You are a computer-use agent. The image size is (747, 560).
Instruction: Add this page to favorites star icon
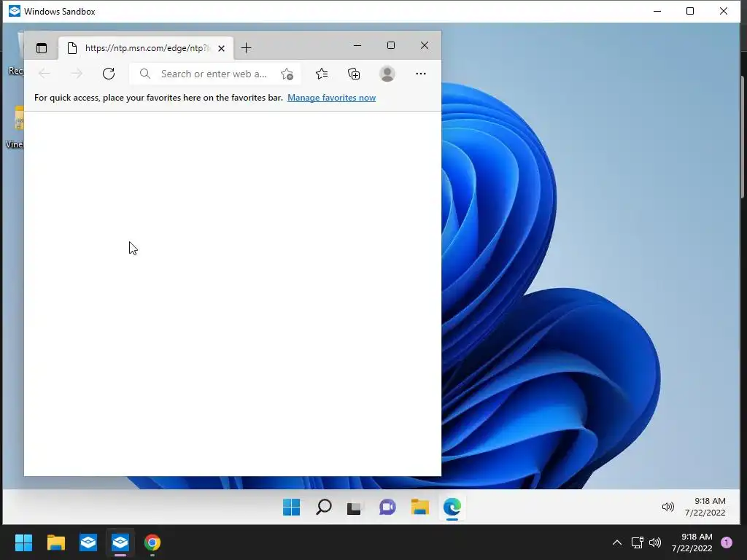(x=287, y=74)
